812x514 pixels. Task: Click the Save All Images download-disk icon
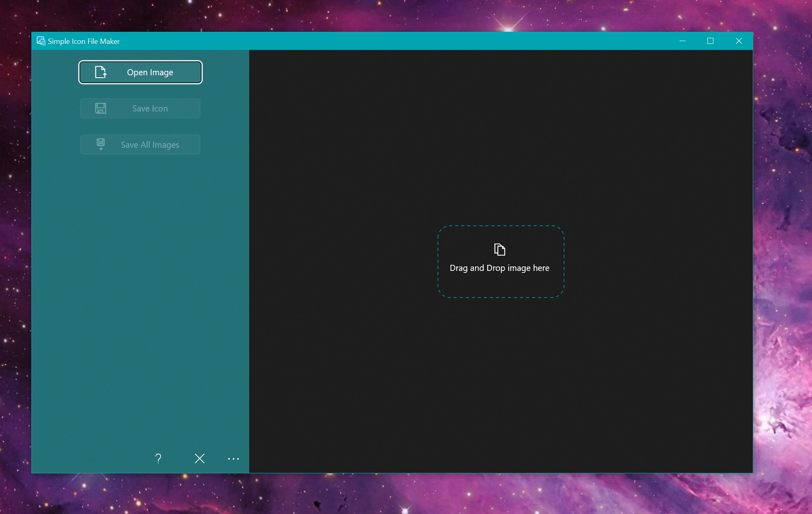pyautogui.click(x=100, y=144)
